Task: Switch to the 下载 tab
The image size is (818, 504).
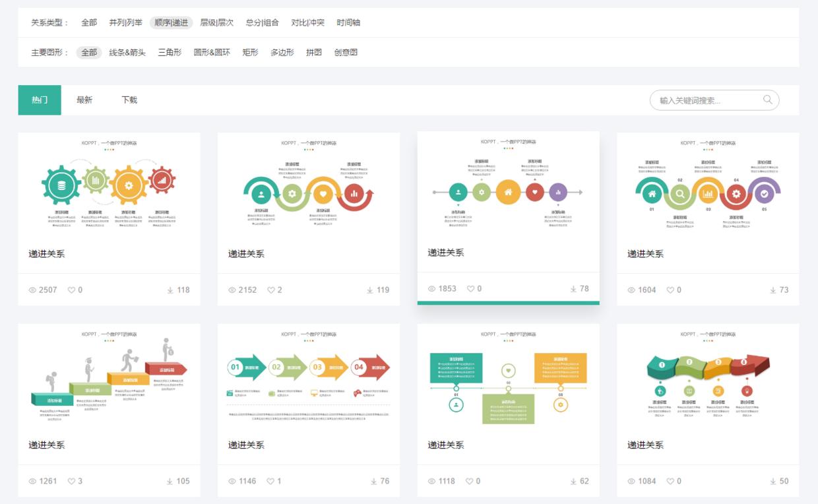Action: (129, 100)
